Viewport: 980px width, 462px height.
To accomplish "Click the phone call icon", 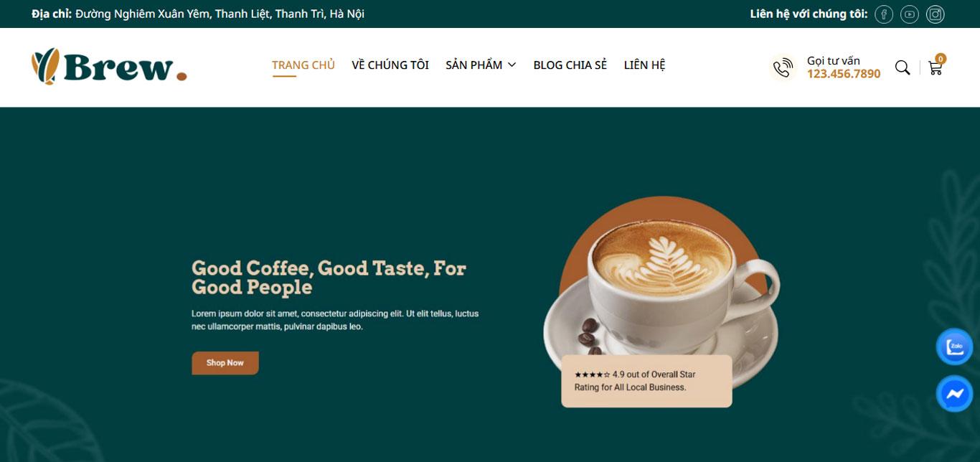I will pyautogui.click(x=783, y=68).
